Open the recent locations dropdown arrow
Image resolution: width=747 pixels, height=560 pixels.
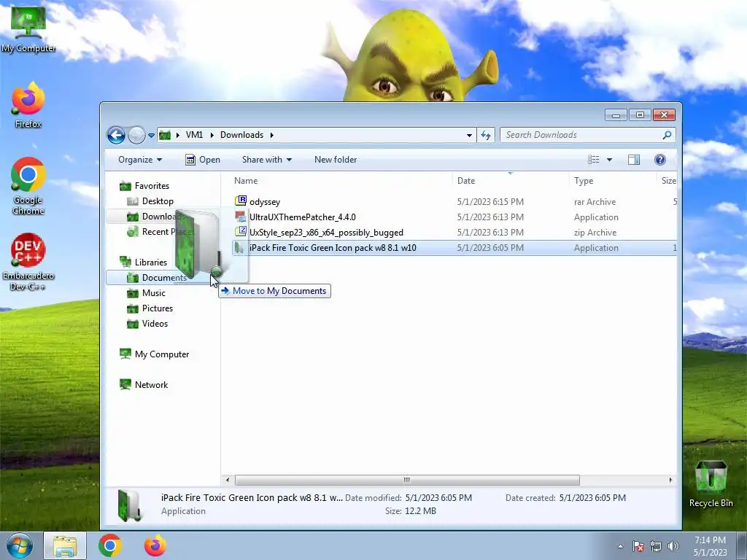click(151, 136)
